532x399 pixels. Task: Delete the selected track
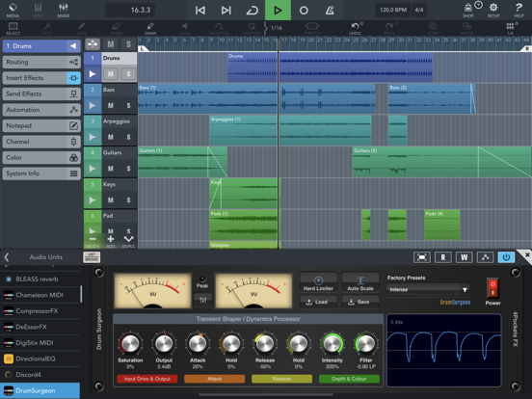pyautogui.click(x=93, y=241)
